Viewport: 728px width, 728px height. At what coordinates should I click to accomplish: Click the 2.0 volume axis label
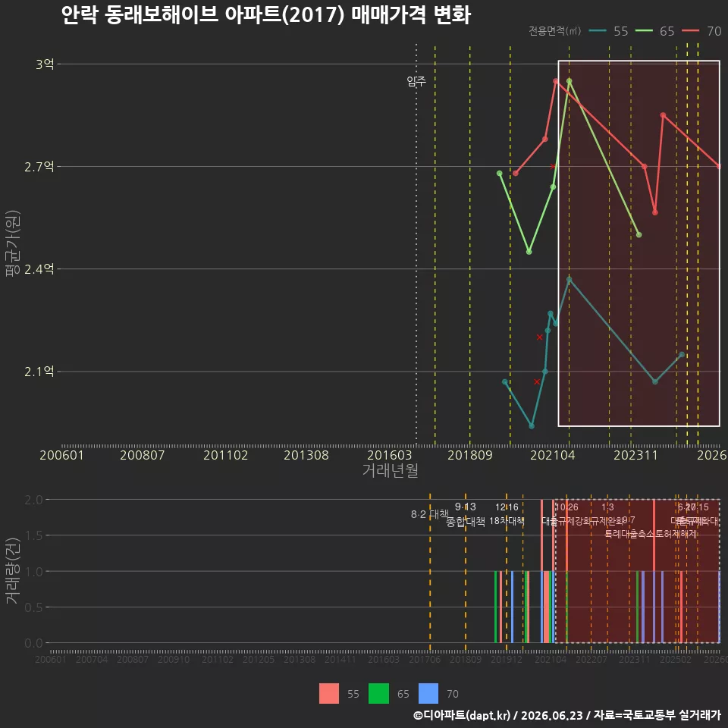(33, 500)
